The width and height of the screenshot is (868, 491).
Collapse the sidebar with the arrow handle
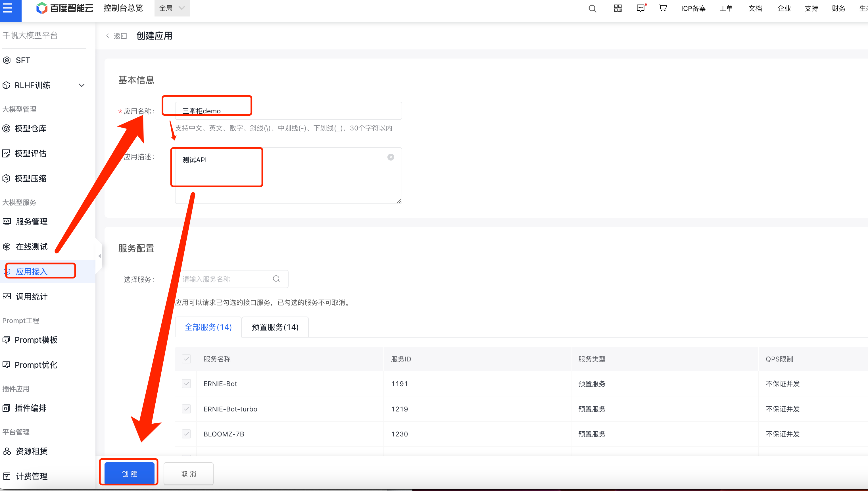coord(99,256)
